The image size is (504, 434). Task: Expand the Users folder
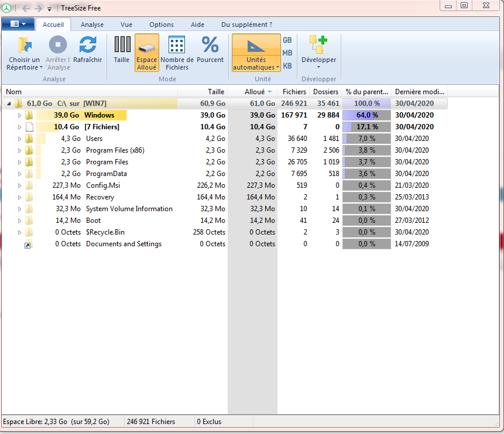point(19,139)
